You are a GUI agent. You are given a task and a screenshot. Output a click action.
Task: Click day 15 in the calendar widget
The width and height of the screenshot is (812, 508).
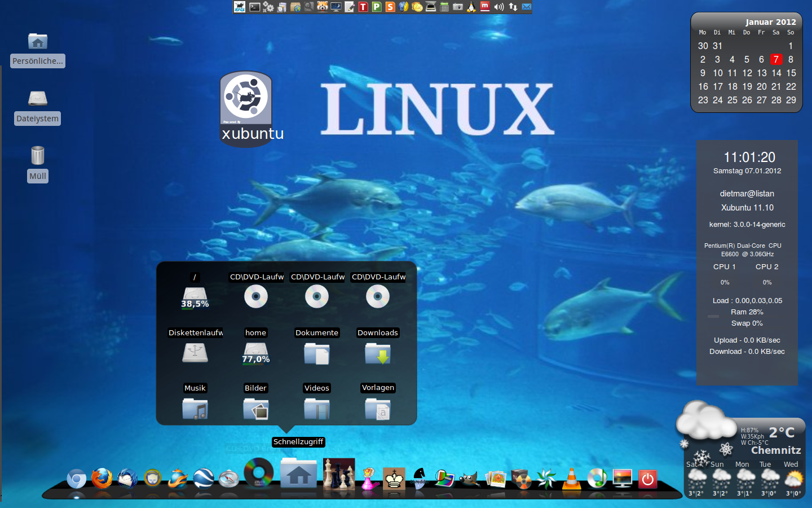pyautogui.click(x=791, y=73)
